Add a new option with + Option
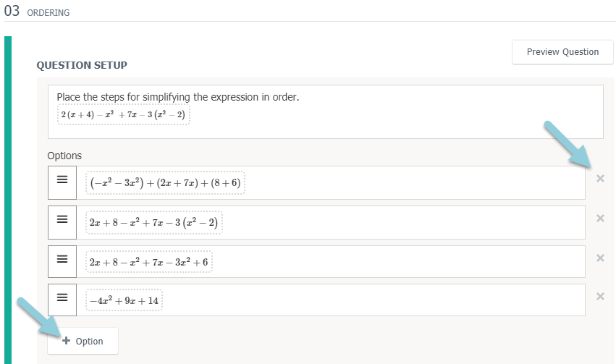Image resolution: width=616 pixels, height=364 pixels. (x=83, y=341)
